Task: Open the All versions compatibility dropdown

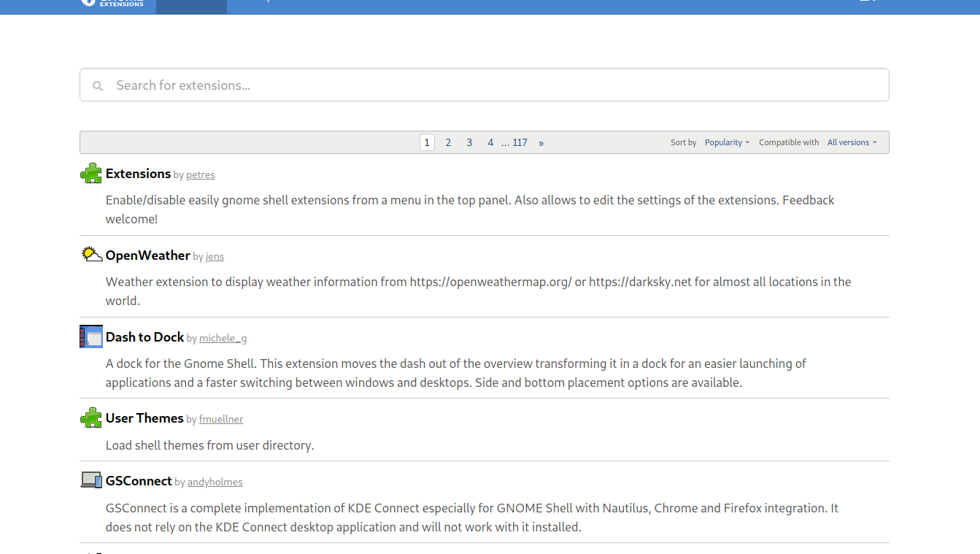Action: 852,142
